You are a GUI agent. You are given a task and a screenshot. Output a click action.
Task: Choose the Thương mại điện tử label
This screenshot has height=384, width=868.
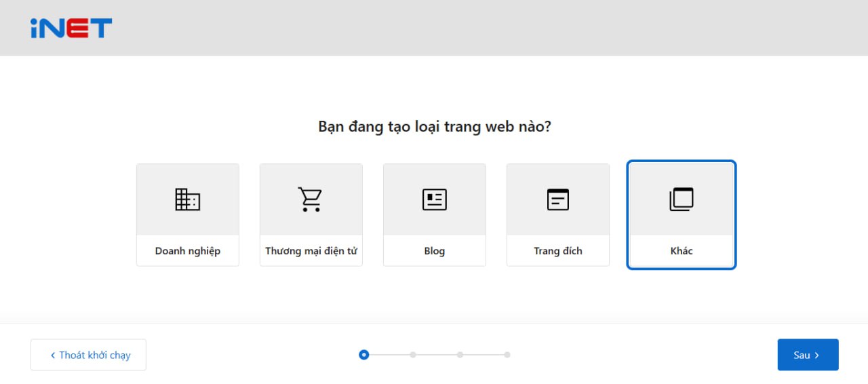[311, 251]
